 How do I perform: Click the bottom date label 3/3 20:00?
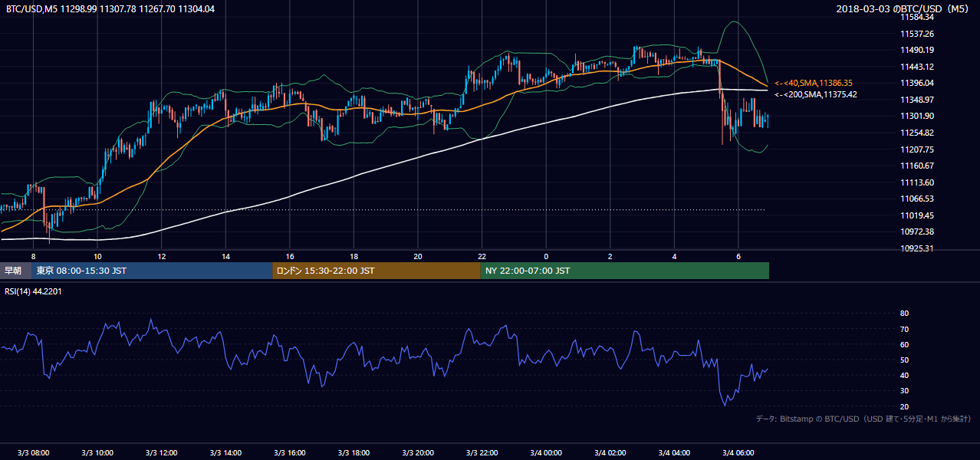[418, 452]
